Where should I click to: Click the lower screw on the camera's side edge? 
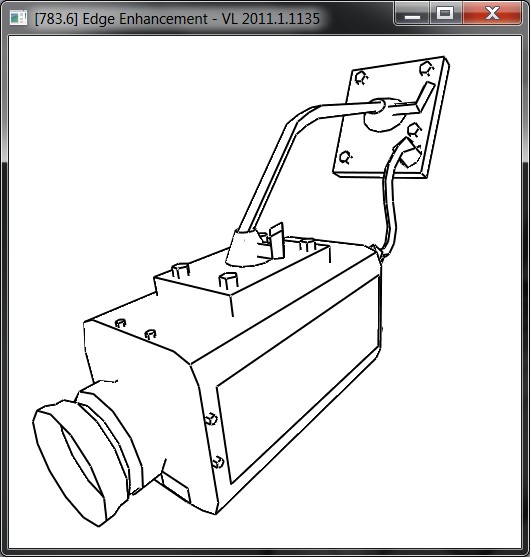pyautogui.click(x=218, y=462)
